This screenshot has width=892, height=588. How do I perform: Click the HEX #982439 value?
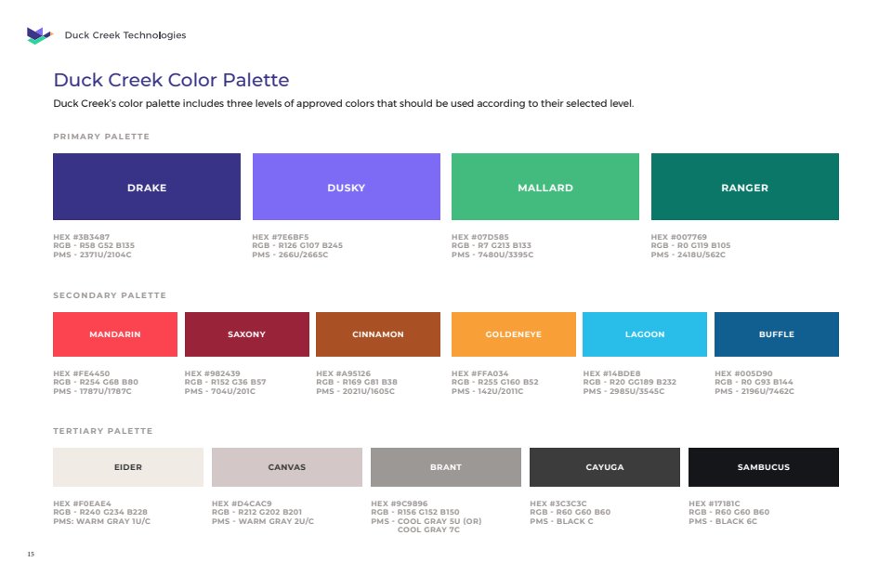[212, 373]
